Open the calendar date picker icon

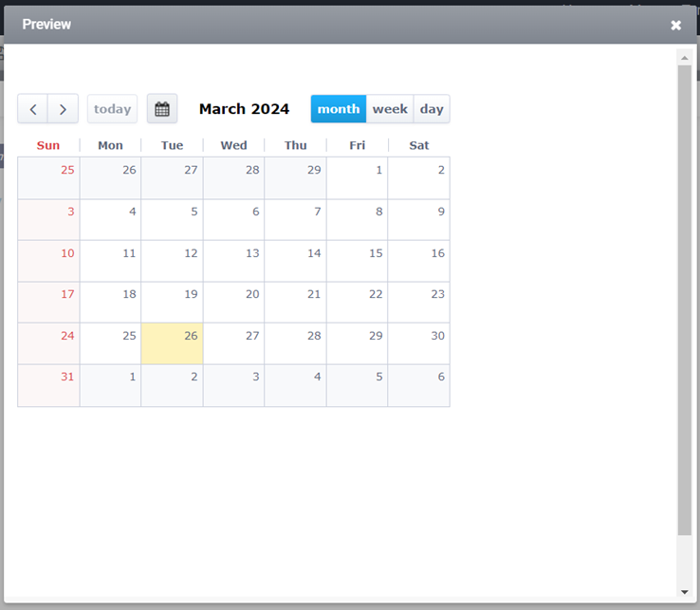[162, 109]
